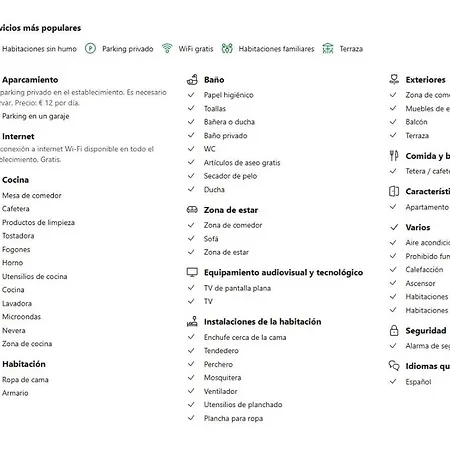Screen dimensions: 450x450
Task: Click the checkmark next to Papel higiénico
Action: (x=191, y=95)
